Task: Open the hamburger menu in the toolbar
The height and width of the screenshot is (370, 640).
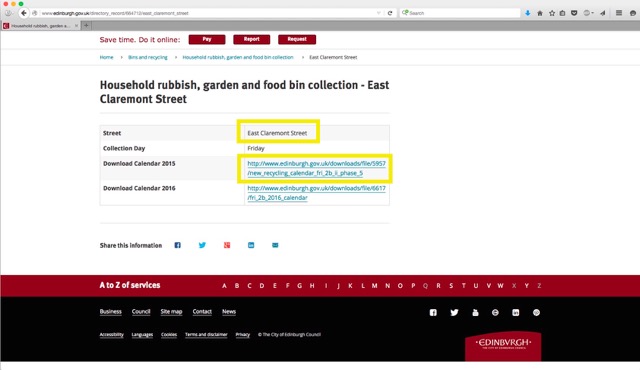Action: click(x=619, y=13)
